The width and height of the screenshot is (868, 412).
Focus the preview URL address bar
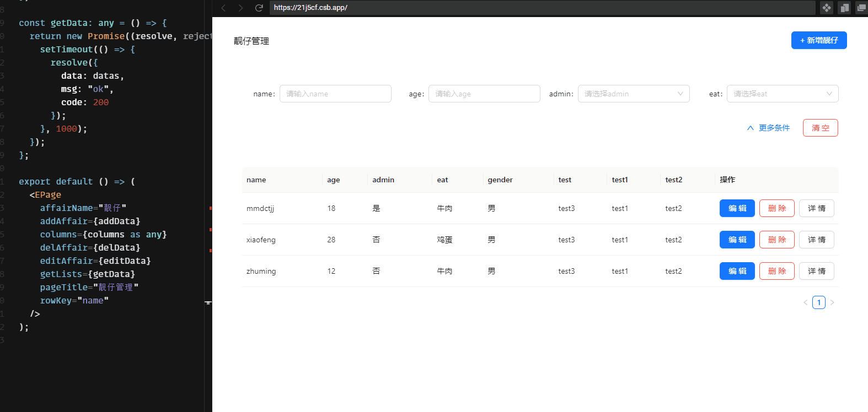(542, 8)
